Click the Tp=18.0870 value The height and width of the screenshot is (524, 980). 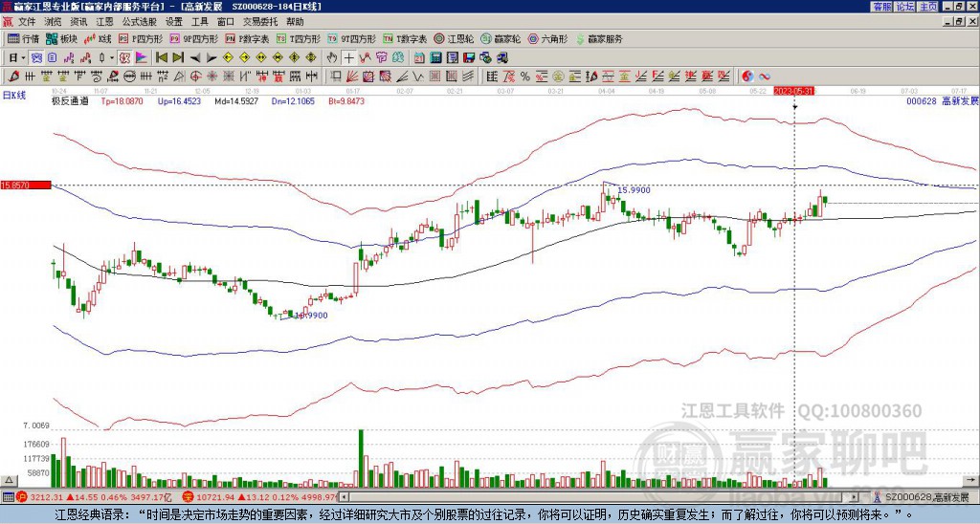coord(122,100)
